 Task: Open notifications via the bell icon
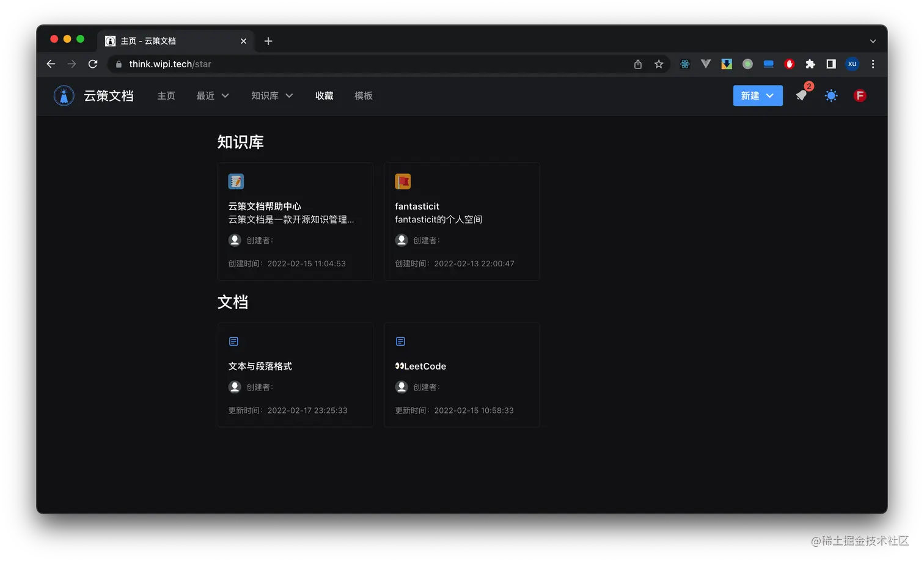801,96
